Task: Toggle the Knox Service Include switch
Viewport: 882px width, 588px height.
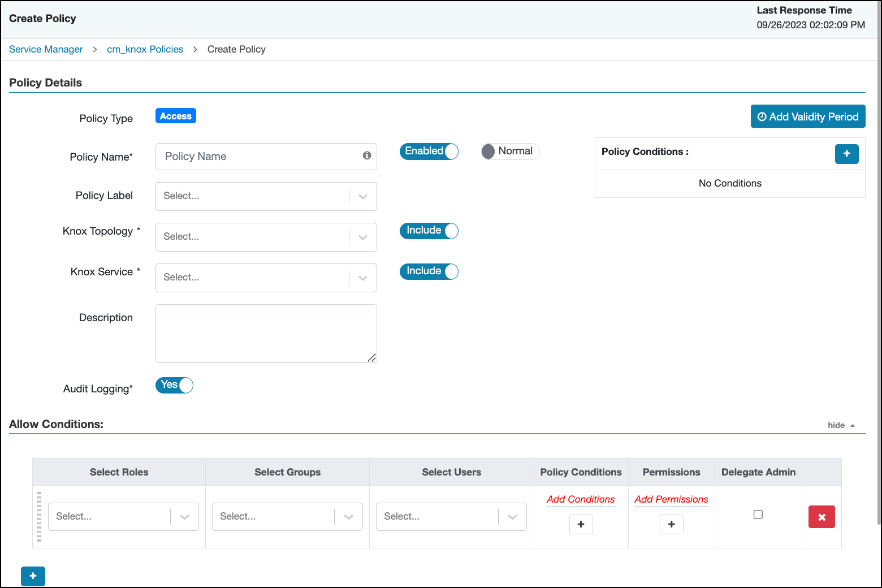Action: click(x=429, y=271)
